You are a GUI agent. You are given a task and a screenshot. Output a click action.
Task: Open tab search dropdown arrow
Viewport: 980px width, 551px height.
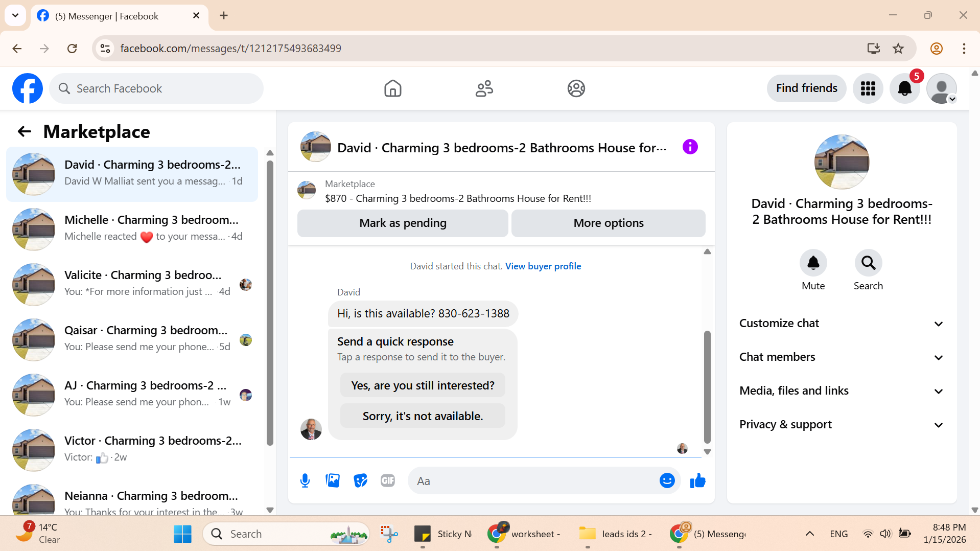point(15,15)
